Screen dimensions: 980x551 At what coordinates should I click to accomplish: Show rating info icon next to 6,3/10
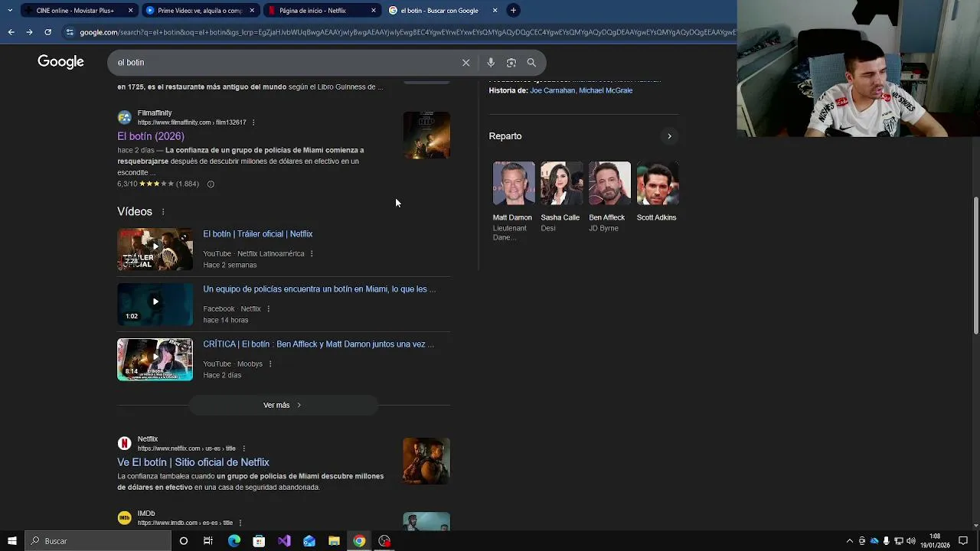(211, 184)
